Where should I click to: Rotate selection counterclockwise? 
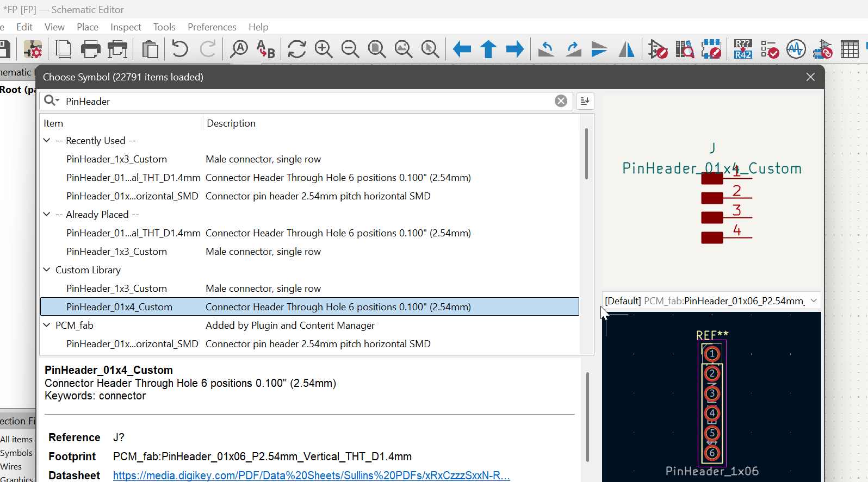click(x=546, y=49)
